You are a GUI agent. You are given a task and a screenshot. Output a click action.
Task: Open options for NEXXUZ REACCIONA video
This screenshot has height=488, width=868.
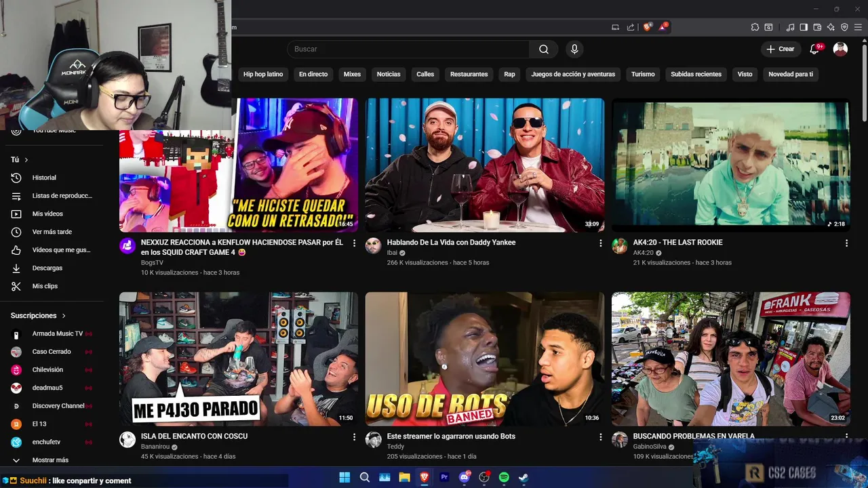354,243
